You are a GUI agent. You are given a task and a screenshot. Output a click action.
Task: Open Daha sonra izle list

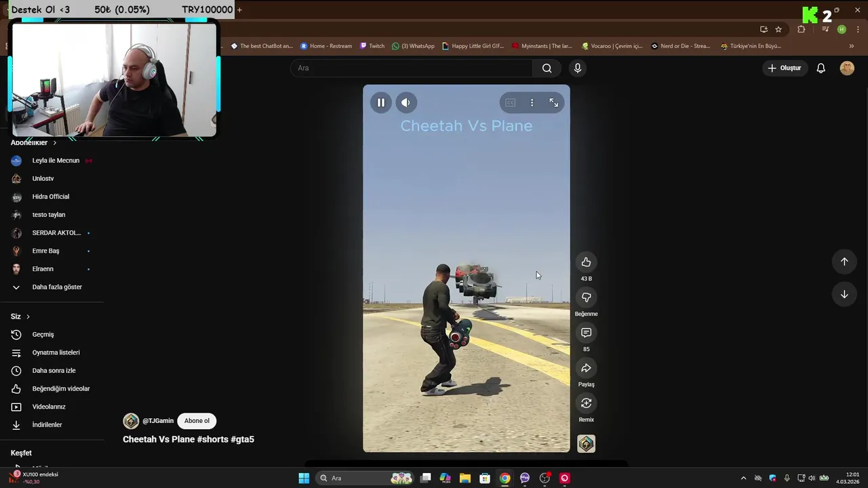[52, 371]
